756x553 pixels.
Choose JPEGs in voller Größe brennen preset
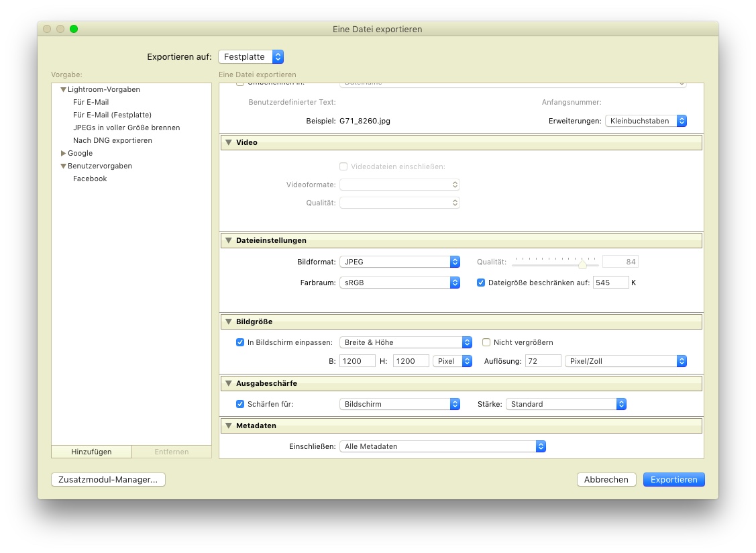[126, 128]
